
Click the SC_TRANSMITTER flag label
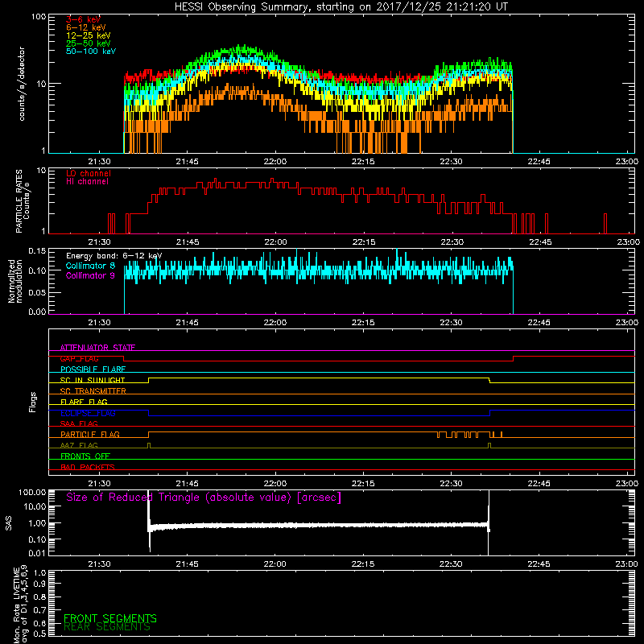click(x=93, y=391)
